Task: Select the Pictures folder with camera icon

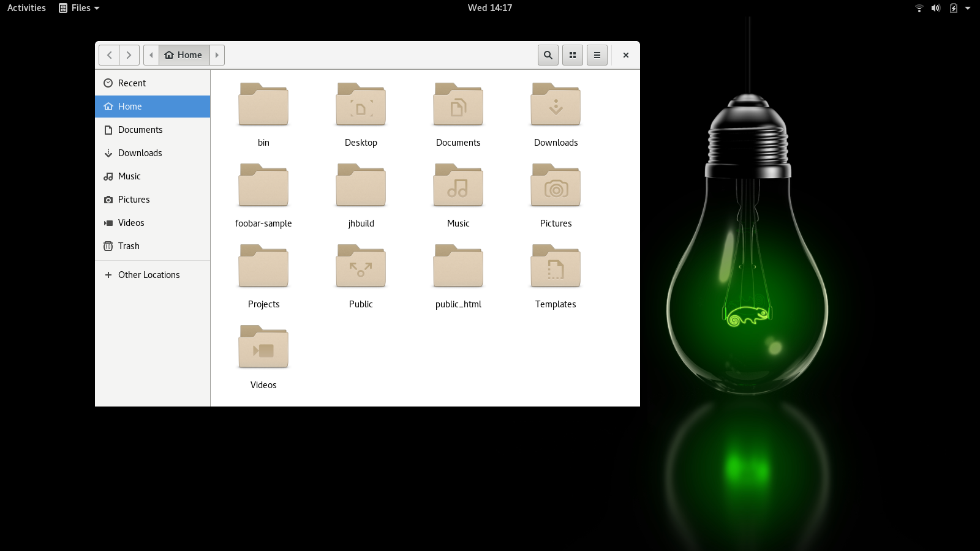Action: (556, 186)
